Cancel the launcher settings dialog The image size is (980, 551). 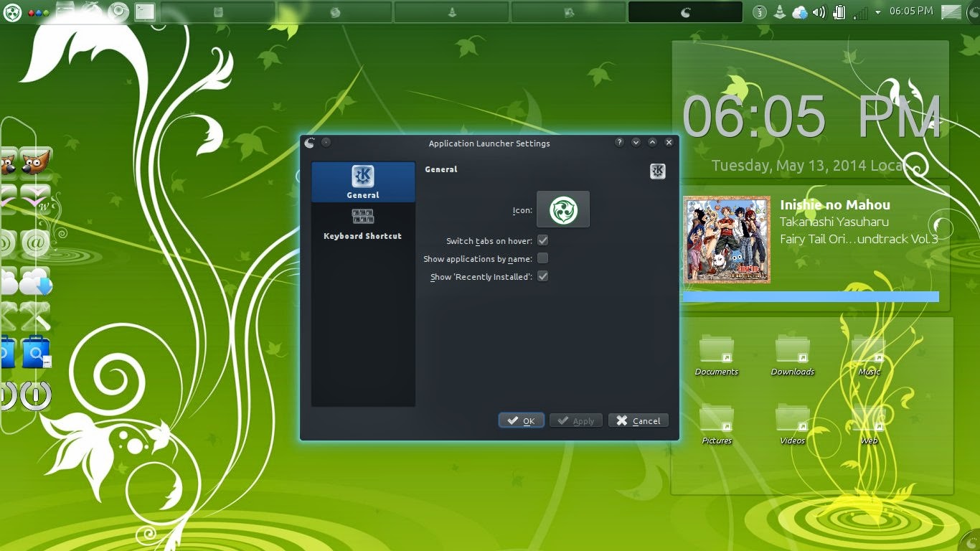coord(639,420)
